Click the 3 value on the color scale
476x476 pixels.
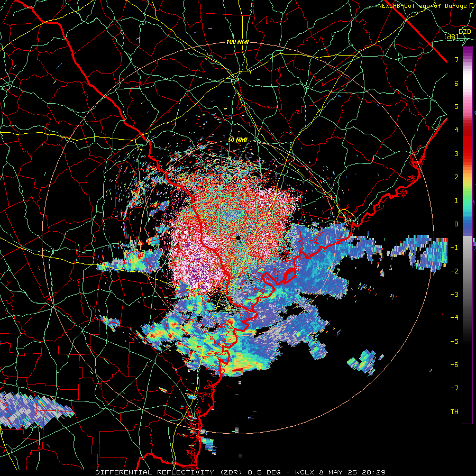click(x=456, y=153)
